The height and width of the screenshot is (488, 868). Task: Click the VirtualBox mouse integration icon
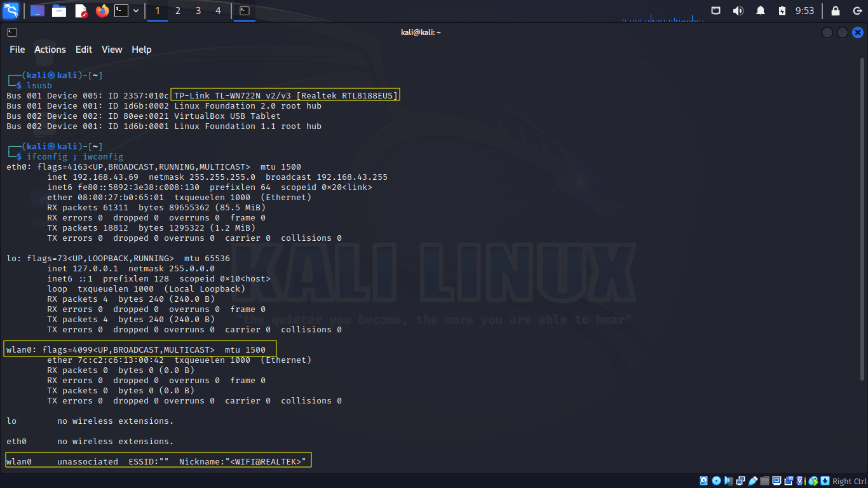tap(813, 481)
